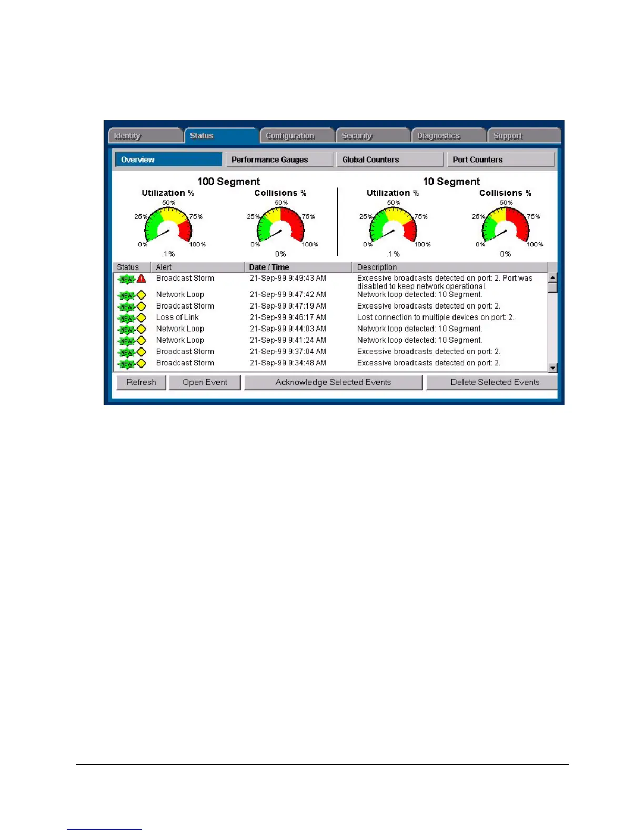Click yellow diamond icon for 9:47:42 Network Loop
Image resolution: width=644 pixels, height=834 pixels.
pyautogui.click(x=141, y=295)
